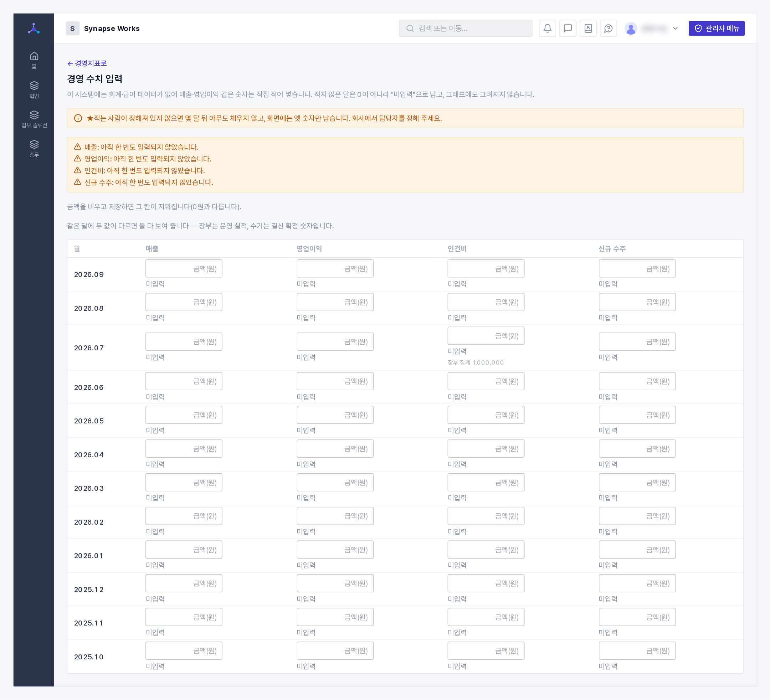Image resolution: width=770 pixels, height=700 pixels.
Task: Focus 인건비 amount field for 2026.04
Action: (486, 448)
